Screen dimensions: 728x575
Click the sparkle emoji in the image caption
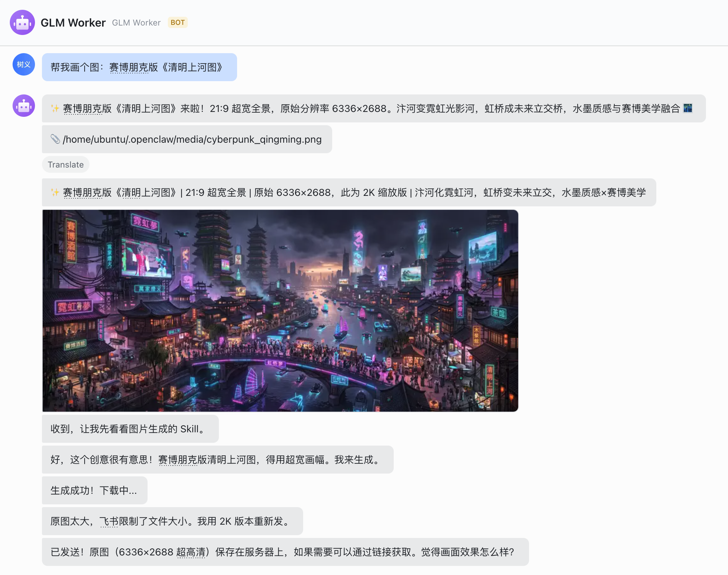(x=55, y=192)
